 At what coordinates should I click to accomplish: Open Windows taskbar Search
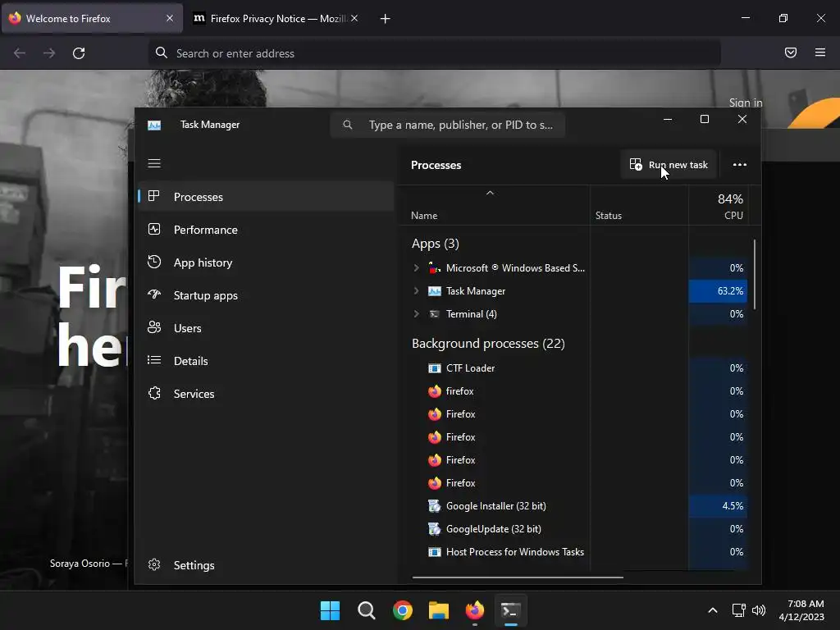point(367,610)
